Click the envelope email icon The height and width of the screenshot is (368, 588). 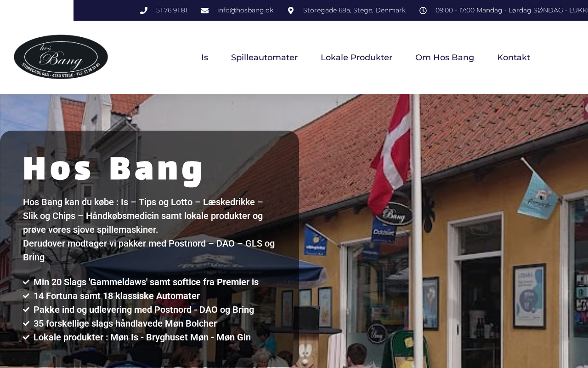pos(205,11)
